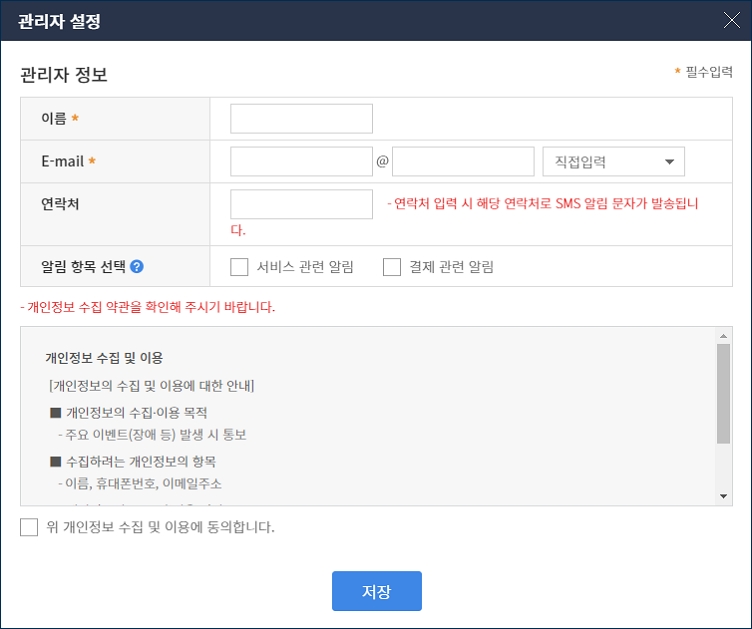The width and height of the screenshot is (752, 629).
Task: Click the terms scrollbar up arrow
Action: pyautogui.click(x=724, y=336)
